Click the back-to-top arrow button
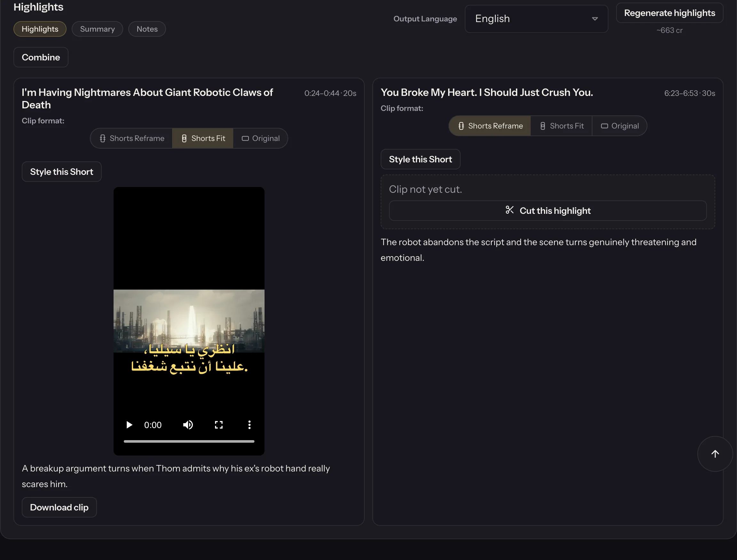The image size is (737, 560). [715, 454]
